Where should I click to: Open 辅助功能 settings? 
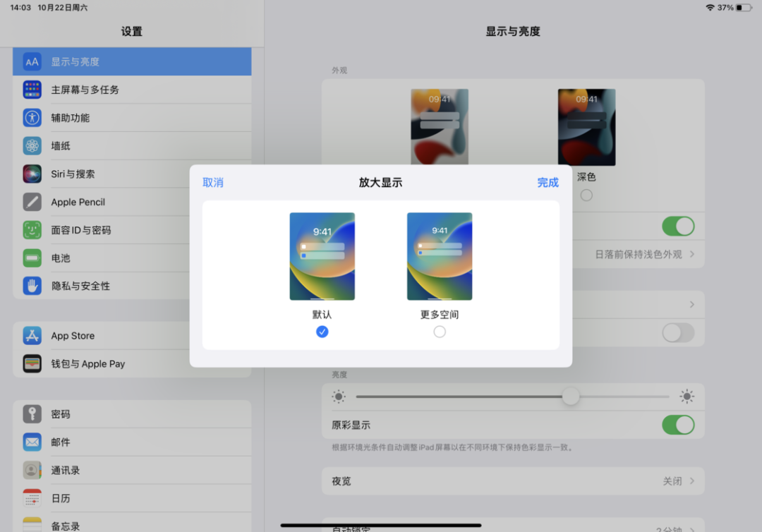pyautogui.click(x=132, y=118)
